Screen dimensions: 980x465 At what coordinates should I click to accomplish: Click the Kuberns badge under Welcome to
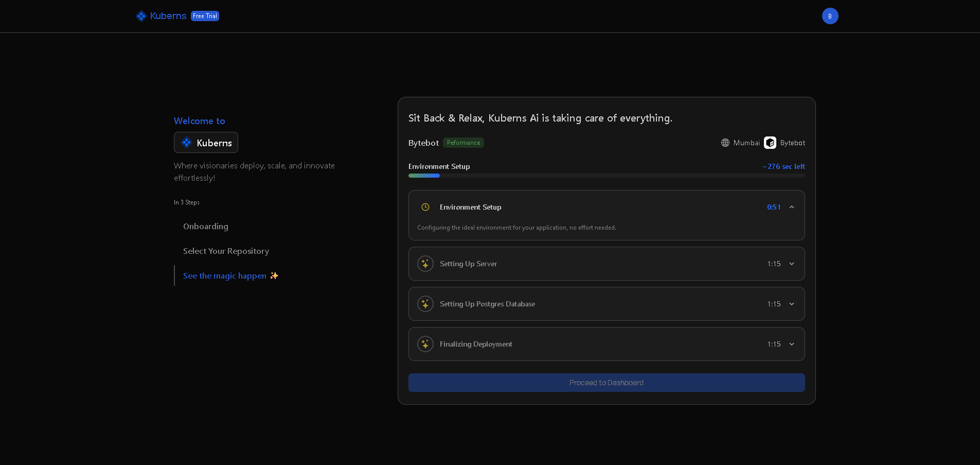click(x=206, y=143)
